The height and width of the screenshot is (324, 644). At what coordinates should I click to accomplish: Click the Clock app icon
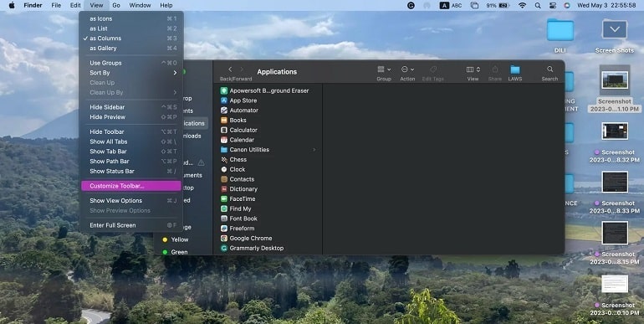point(224,169)
